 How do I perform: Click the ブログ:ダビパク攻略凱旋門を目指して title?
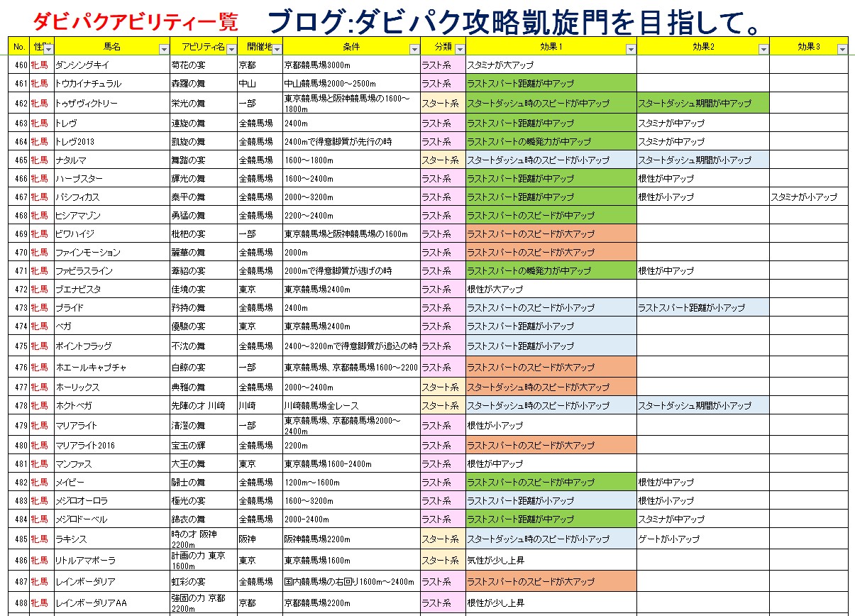click(x=516, y=22)
